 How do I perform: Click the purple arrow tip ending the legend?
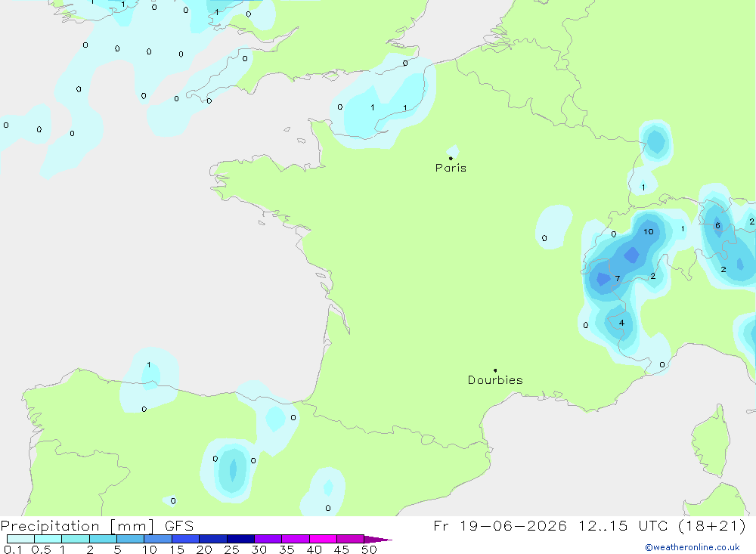tap(378, 540)
